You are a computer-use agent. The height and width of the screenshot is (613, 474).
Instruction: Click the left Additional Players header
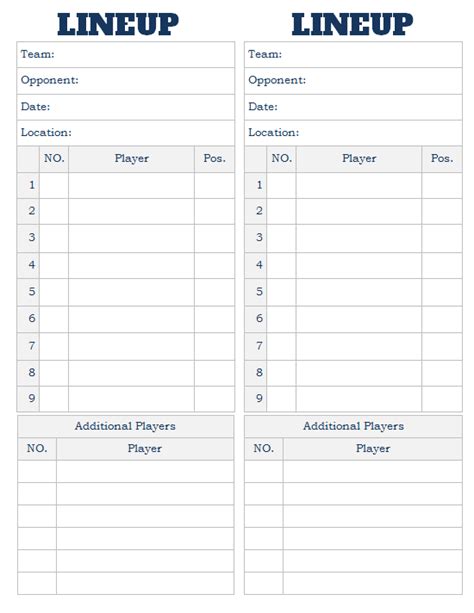pos(126,426)
